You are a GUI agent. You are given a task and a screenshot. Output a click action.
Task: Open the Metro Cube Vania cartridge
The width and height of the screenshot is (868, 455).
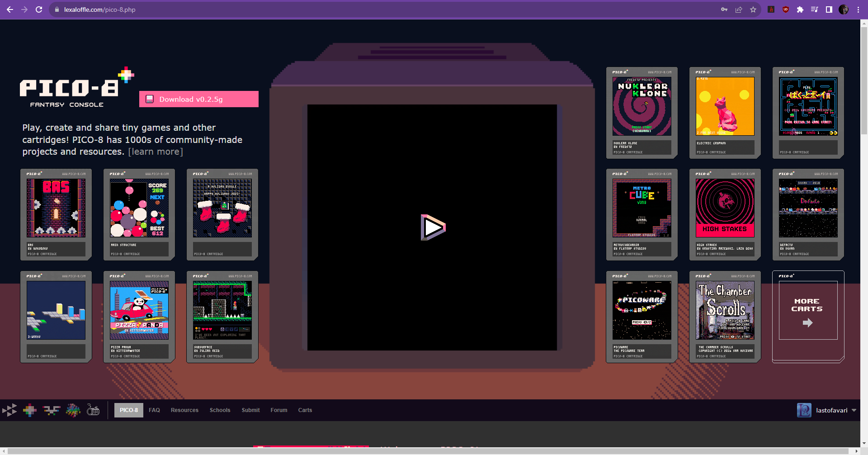[x=642, y=215]
